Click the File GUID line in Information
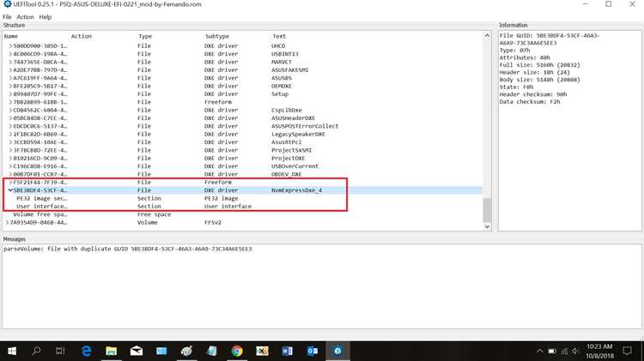 tap(550, 39)
